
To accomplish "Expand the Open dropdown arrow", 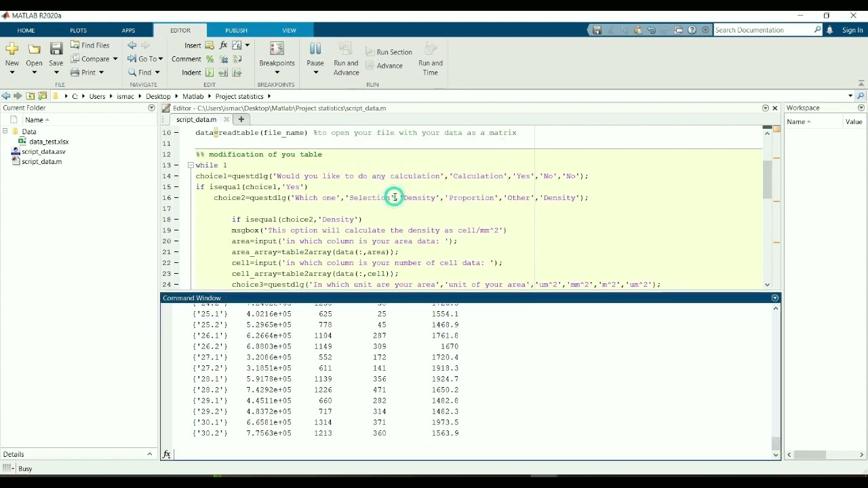I will (34, 73).
